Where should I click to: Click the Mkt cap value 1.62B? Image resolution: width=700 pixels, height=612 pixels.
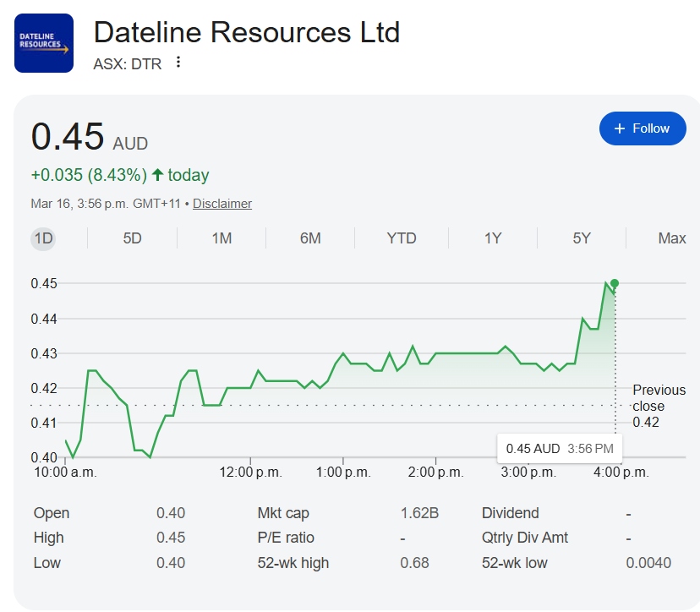click(419, 513)
